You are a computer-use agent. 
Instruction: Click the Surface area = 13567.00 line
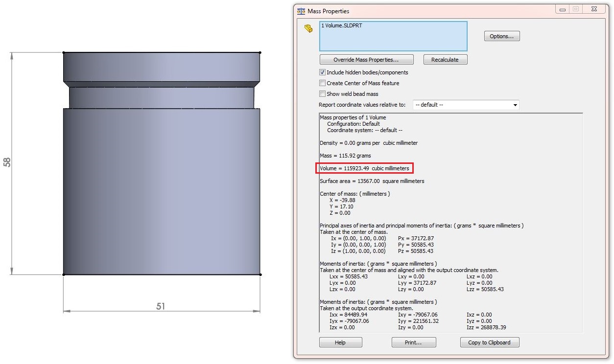[x=372, y=181]
